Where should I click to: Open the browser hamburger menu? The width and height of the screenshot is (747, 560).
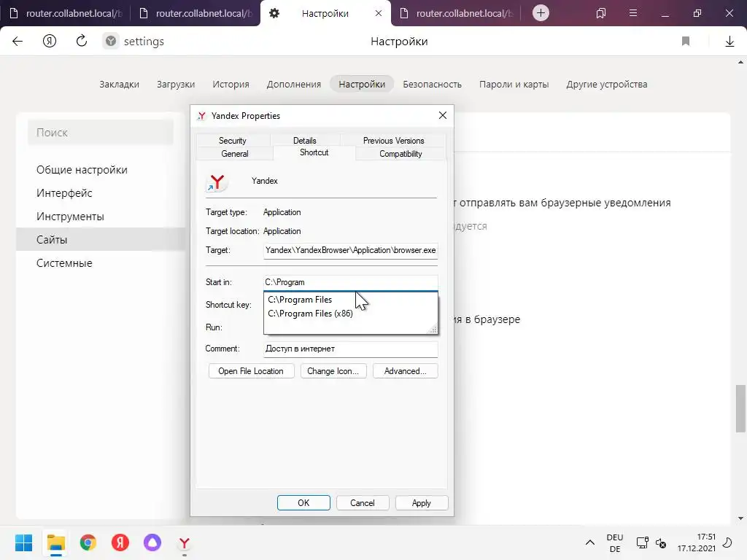click(x=633, y=13)
